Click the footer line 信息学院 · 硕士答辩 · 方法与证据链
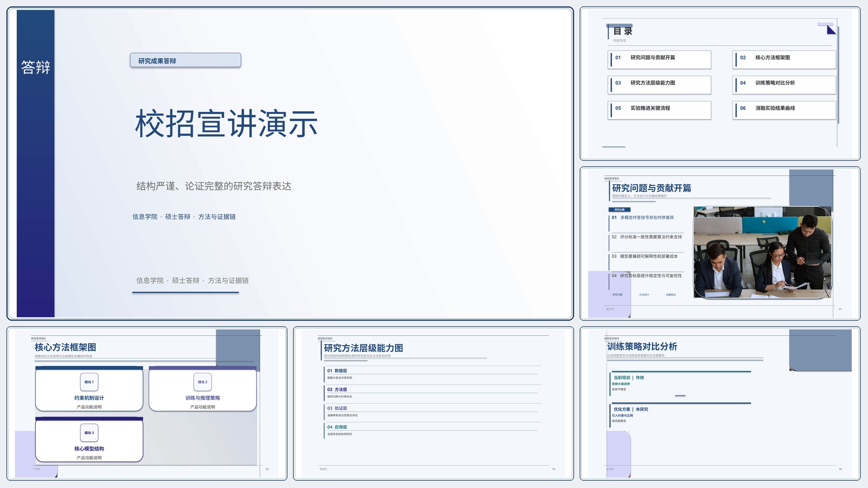Viewport: 868px width, 488px height. click(x=193, y=281)
